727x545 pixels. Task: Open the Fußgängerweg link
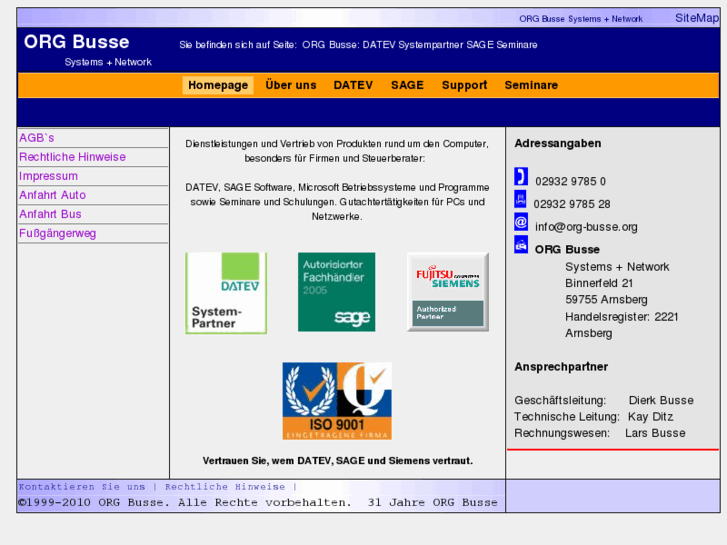click(57, 233)
